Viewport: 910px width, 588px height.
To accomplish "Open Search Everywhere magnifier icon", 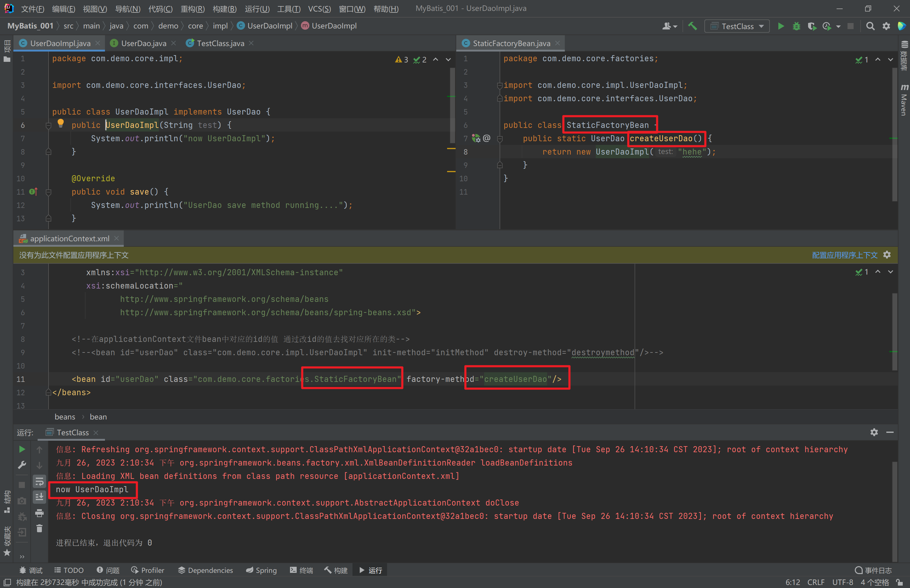I will pos(870,26).
